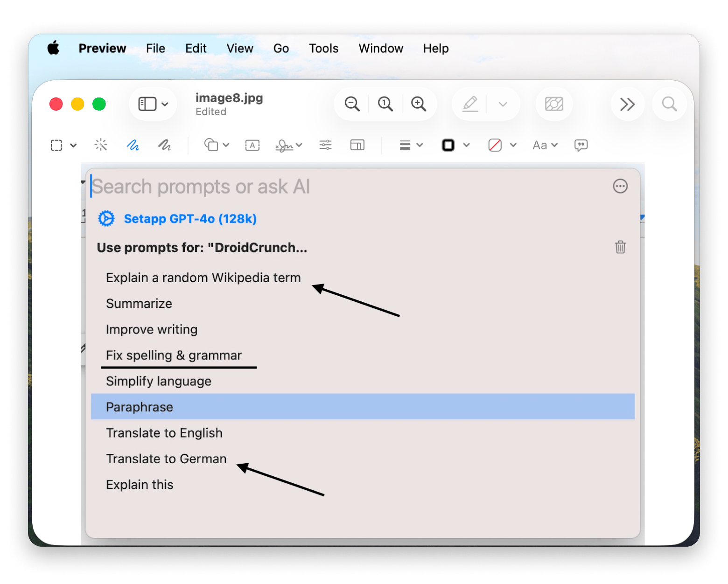Click the Search prompts or ask AI field
The image size is (728, 584).
pyautogui.click(x=327, y=187)
